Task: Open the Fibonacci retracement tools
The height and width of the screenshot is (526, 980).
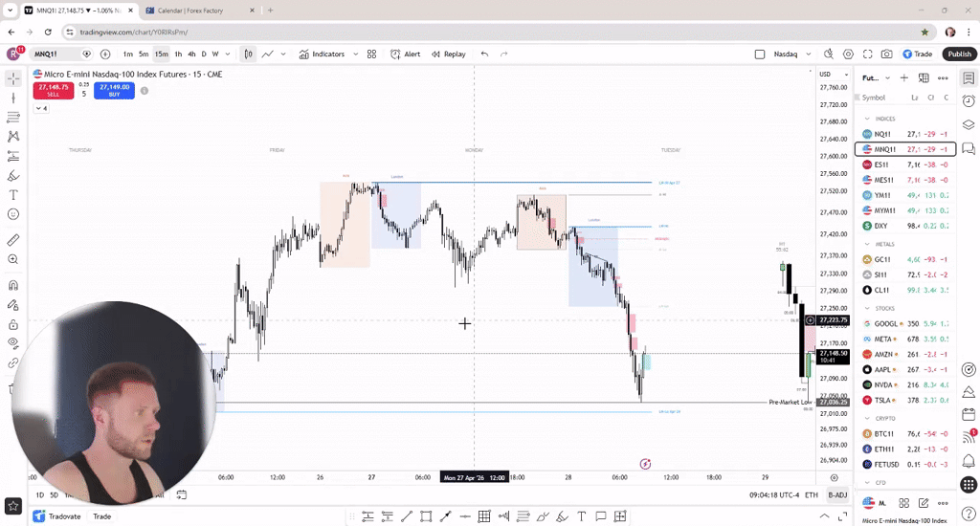Action: point(13,118)
